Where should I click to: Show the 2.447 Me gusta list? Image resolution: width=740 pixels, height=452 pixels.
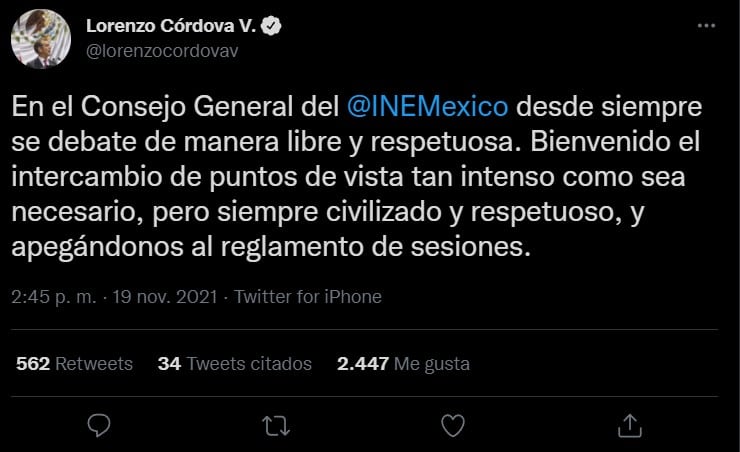pos(404,364)
